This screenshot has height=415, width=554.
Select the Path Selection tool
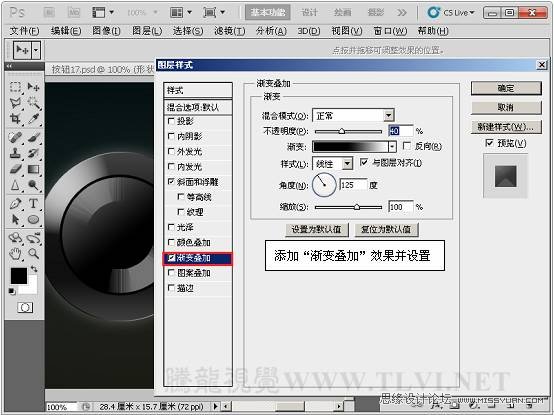[15, 220]
